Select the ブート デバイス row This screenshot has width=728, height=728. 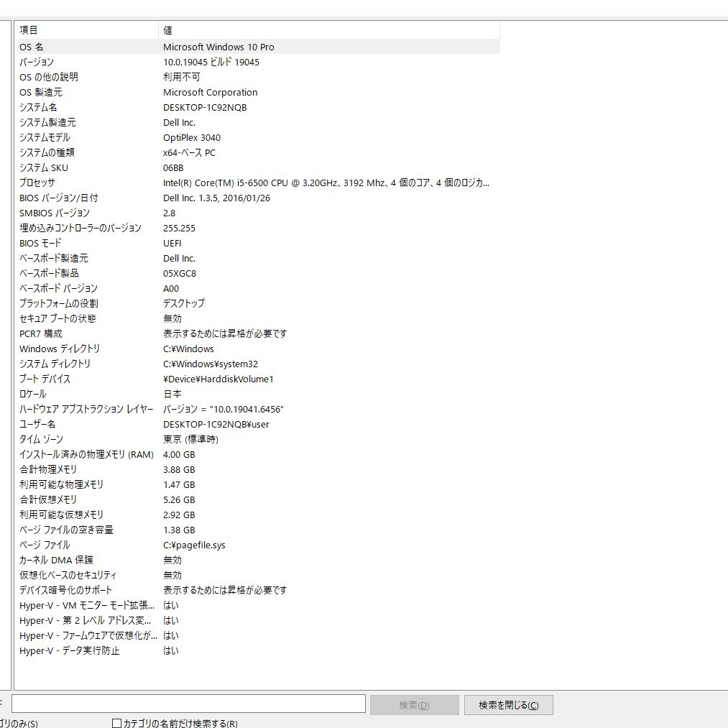(86, 379)
